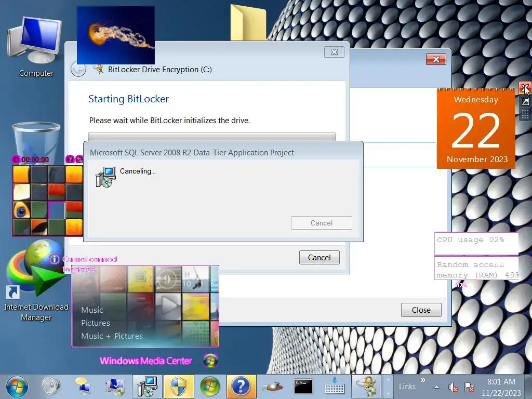Click November 2023 on the calendar gadget
The image size is (532, 399).
coord(477,159)
